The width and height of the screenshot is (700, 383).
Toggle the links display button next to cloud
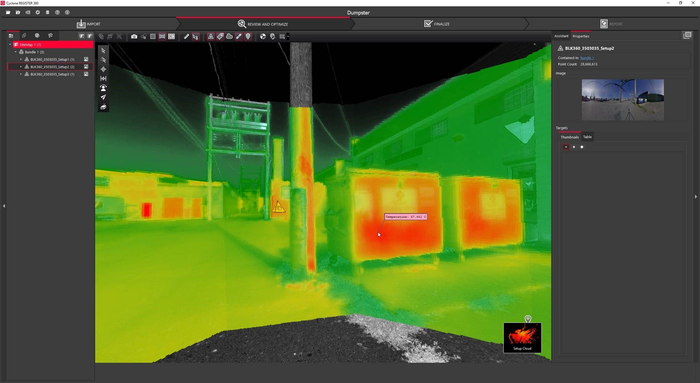click(239, 37)
